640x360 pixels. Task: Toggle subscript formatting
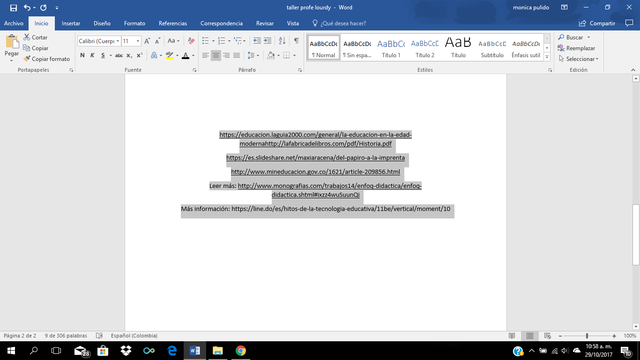(129, 56)
